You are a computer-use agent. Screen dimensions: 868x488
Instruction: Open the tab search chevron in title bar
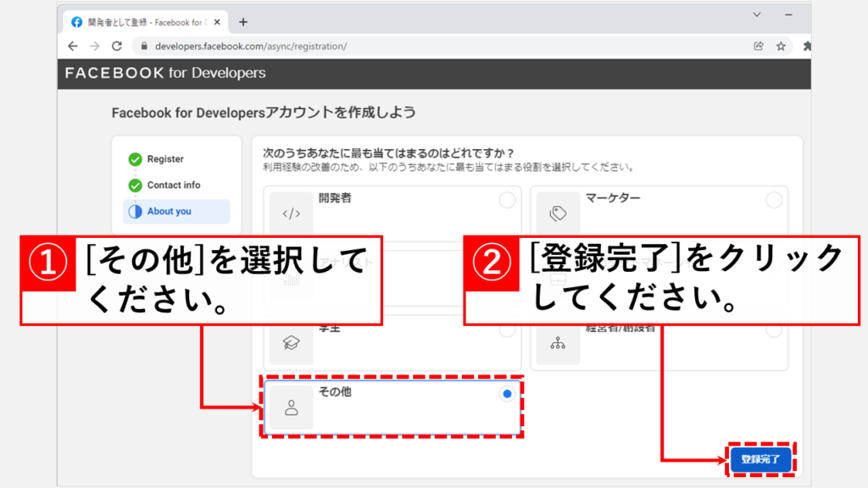click(757, 14)
